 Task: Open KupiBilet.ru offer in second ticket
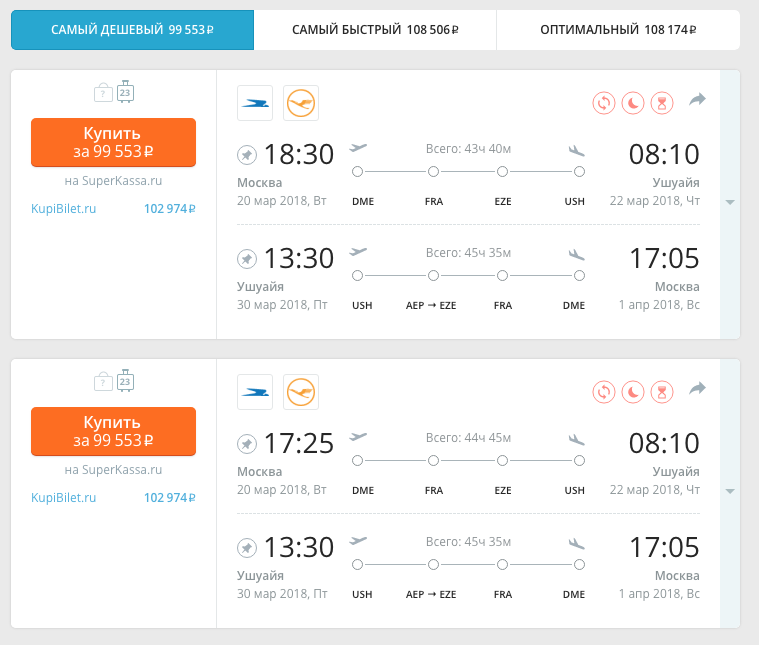pyautogui.click(x=64, y=497)
